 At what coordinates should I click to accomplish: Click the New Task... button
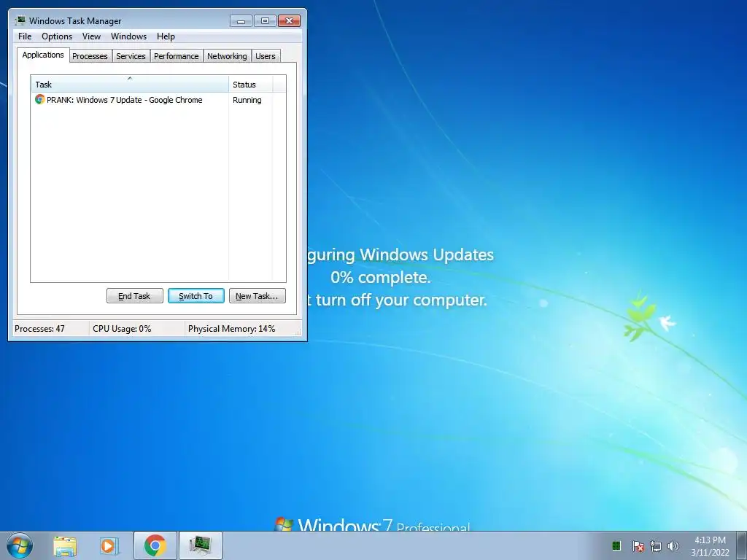[x=257, y=296]
